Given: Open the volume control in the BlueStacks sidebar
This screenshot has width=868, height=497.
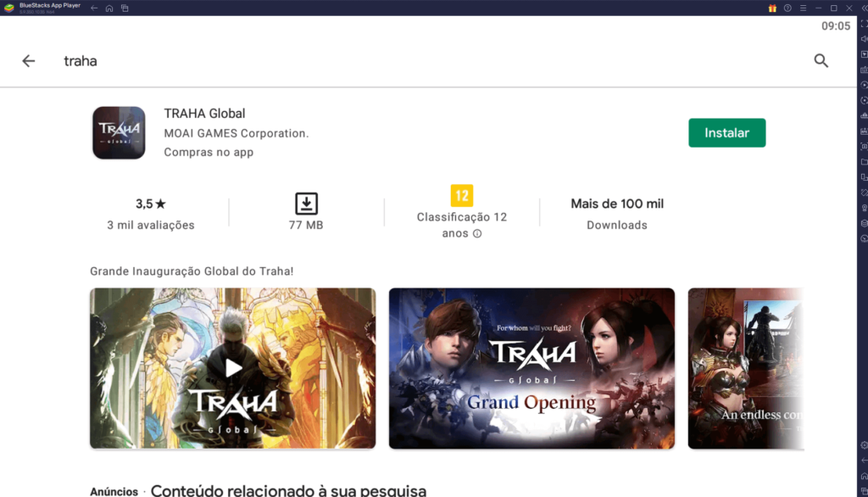Looking at the screenshot, I should pos(862,39).
